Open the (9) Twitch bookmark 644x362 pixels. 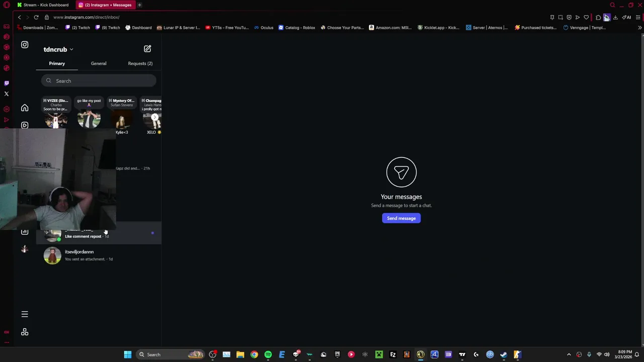point(108,28)
